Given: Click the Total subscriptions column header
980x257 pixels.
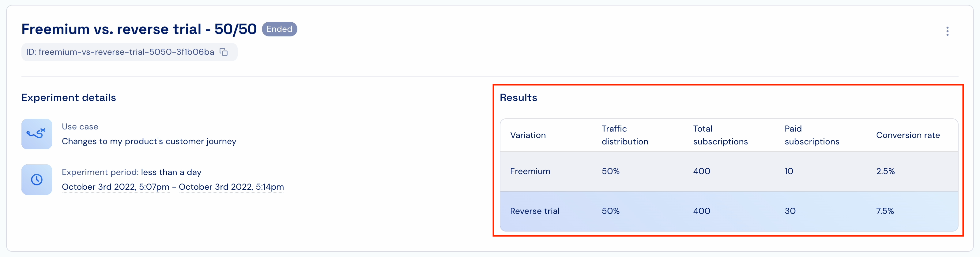Looking at the screenshot, I should (720, 135).
